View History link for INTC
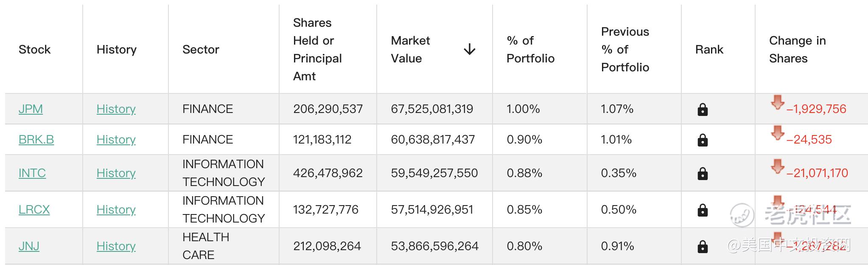 pyautogui.click(x=116, y=173)
